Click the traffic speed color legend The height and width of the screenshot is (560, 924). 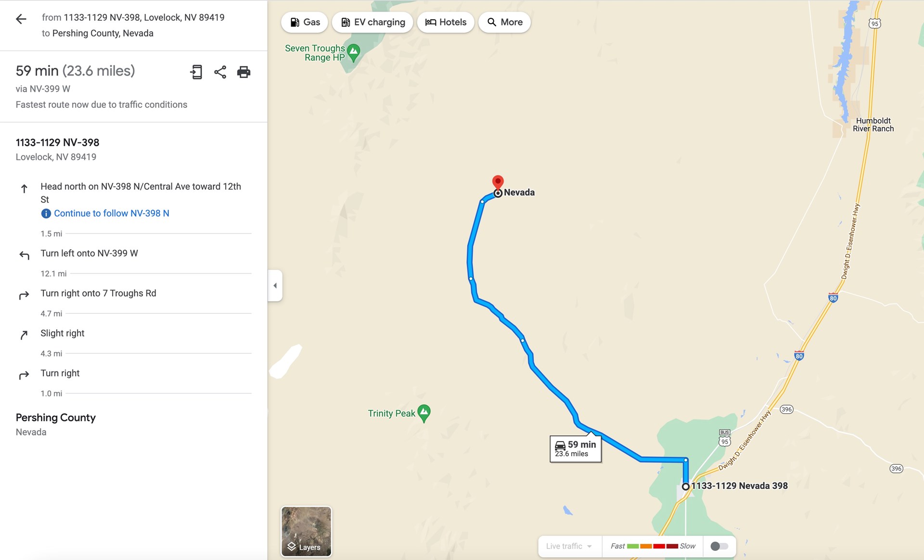(653, 546)
